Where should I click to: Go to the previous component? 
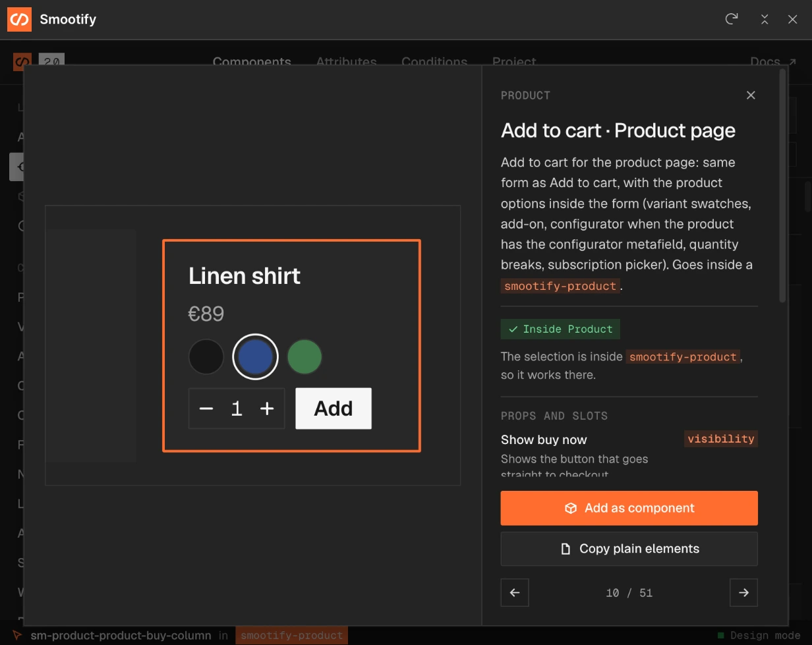pos(515,592)
